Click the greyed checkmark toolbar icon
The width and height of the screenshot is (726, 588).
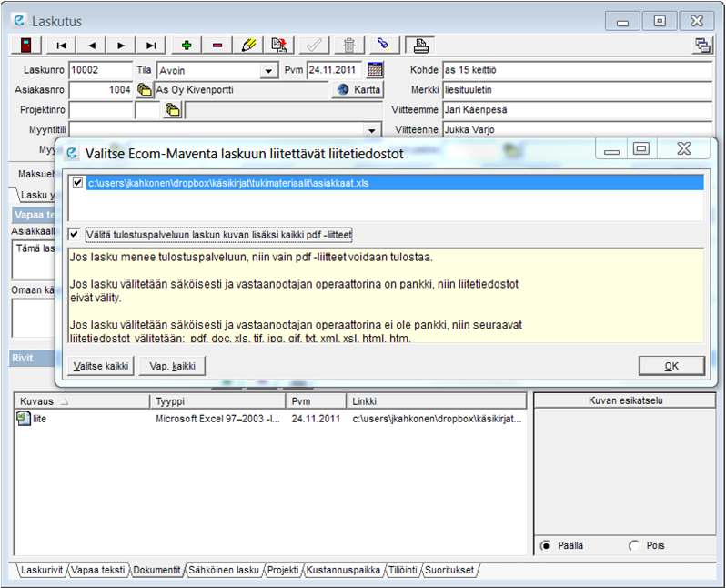point(315,46)
